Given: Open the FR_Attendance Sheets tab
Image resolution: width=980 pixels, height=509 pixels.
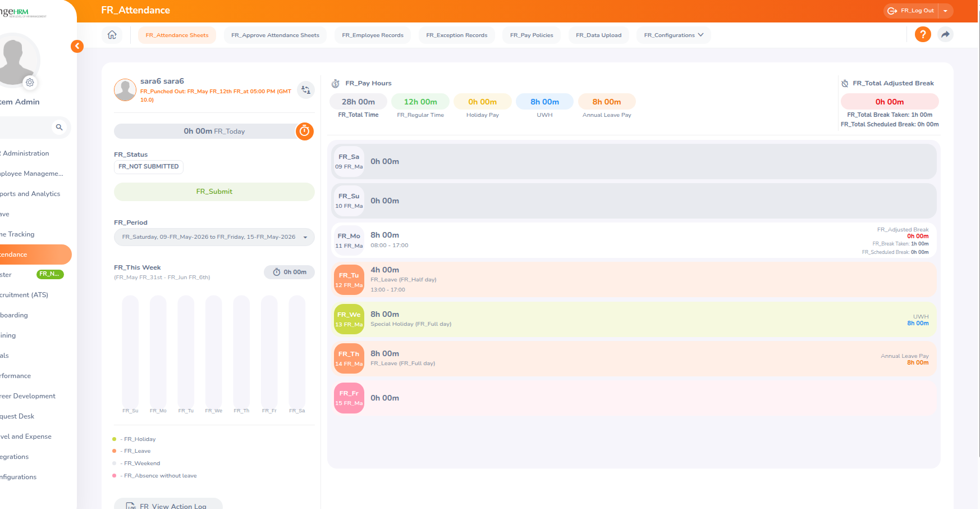Looking at the screenshot, I should 177,35.
